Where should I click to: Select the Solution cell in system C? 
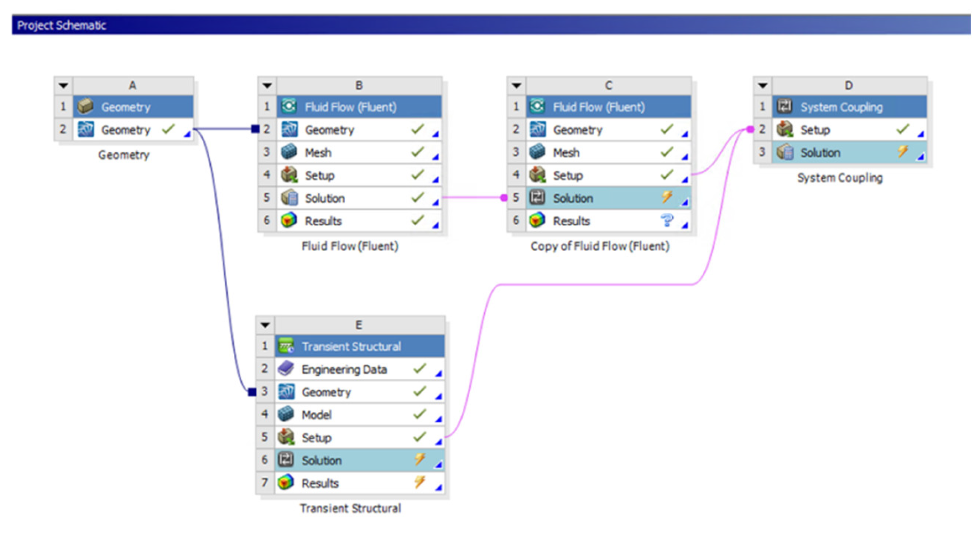608,198
